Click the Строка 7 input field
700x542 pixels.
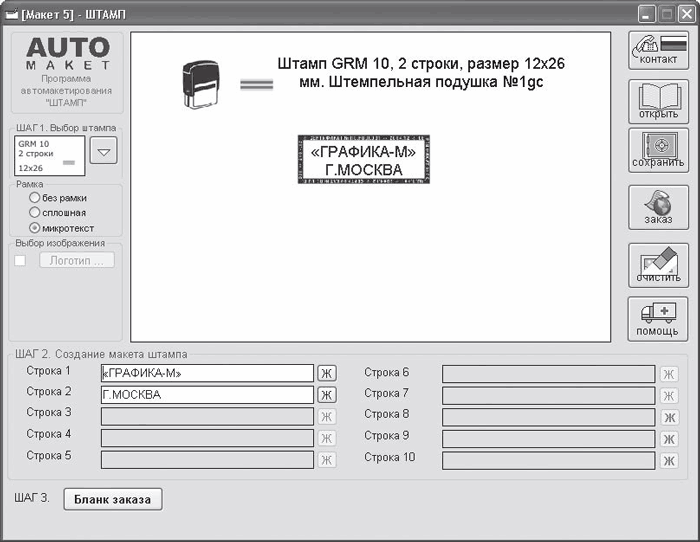pos(549,396)
